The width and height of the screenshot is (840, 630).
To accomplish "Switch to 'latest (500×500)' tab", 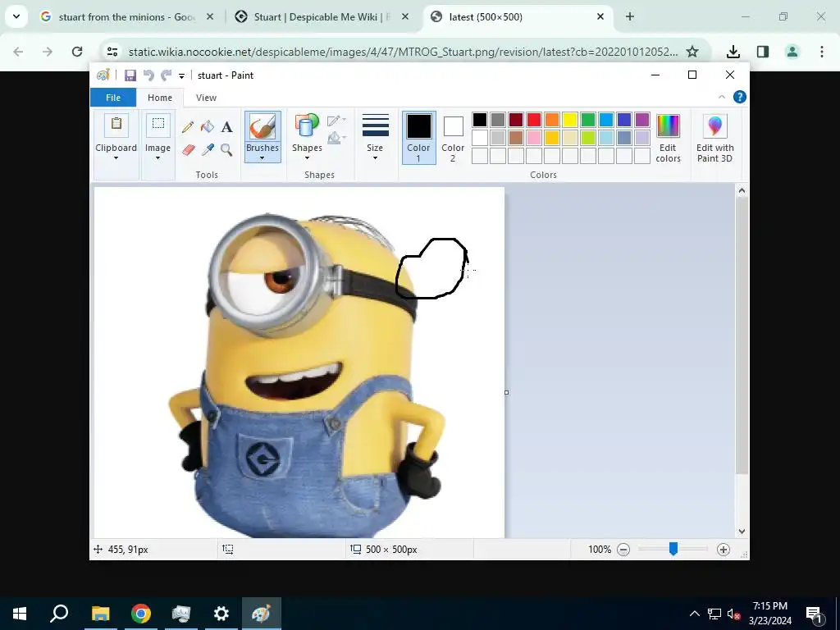I will 518,17.
